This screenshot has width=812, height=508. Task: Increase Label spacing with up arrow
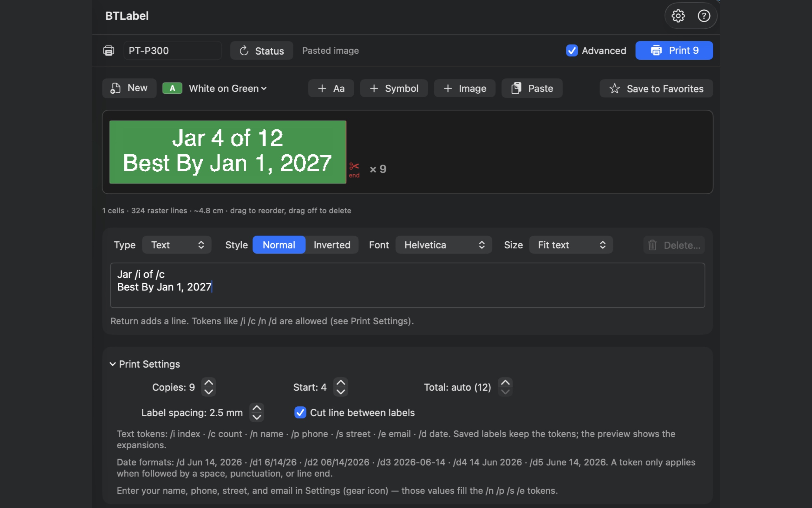coord(257,408)
